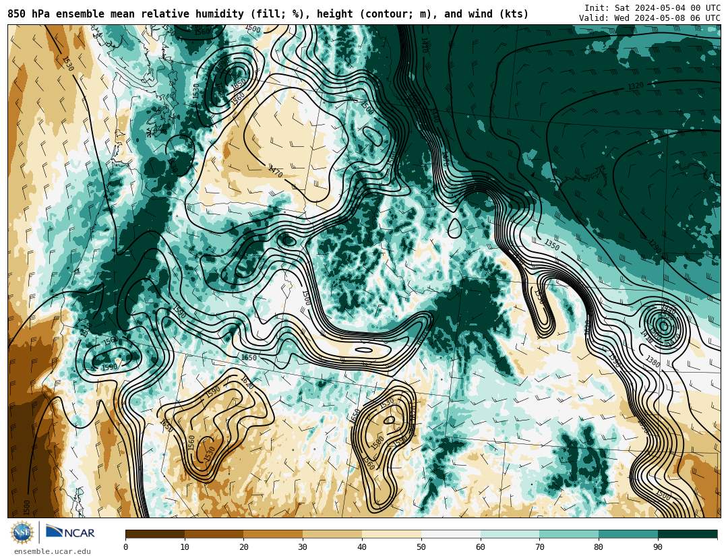Click the colorbar tick label 70
Viewport: 728px width, 560px height.
pyautogui.click(x=539, y=547)
